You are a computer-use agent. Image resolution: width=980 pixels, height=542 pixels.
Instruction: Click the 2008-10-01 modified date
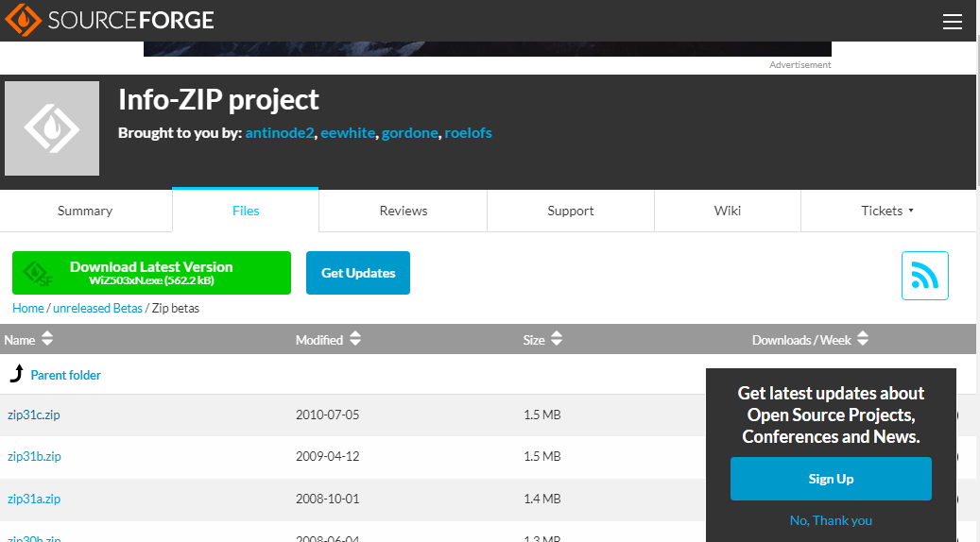[328, 499]
